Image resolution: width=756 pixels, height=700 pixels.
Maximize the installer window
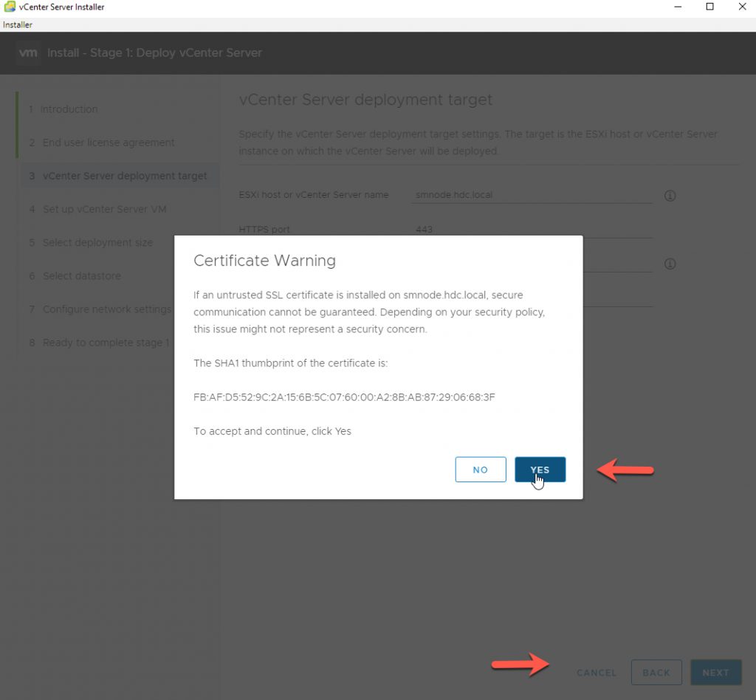pyautogui.click(x=709, y=7)
